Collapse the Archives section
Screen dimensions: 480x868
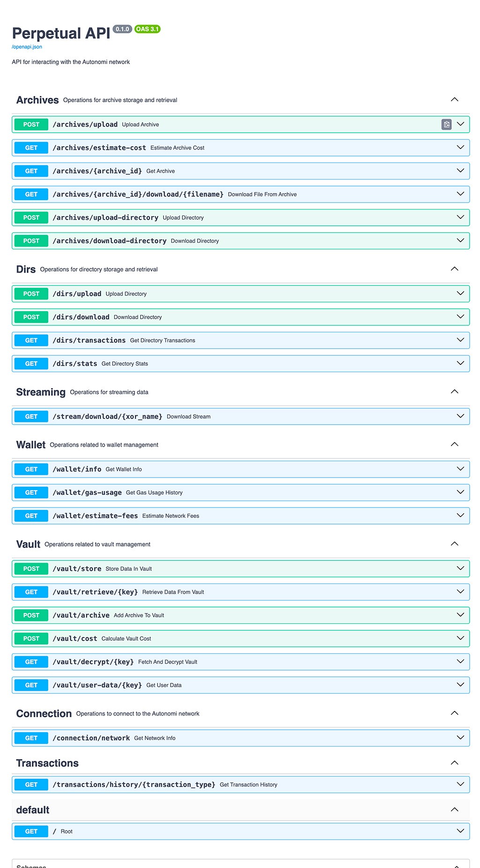click(x=454, y=99)
